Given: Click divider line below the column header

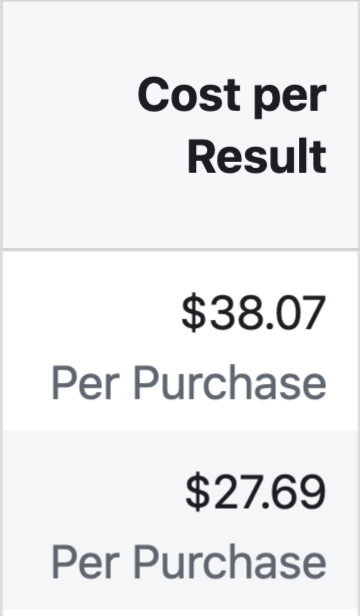Looking at the screenshot, I should coord(181,249).
